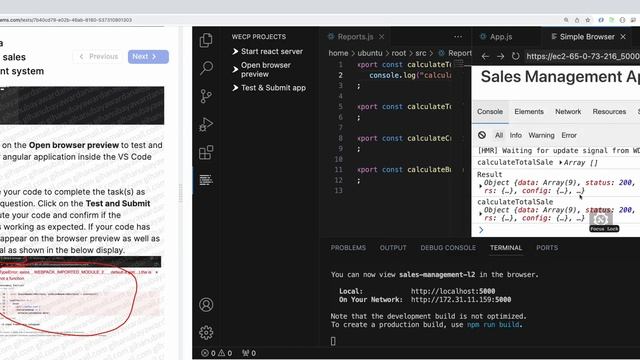Click the browser zoom magnifier icon
Screen dimensions: 640x360
pos(566,20)
